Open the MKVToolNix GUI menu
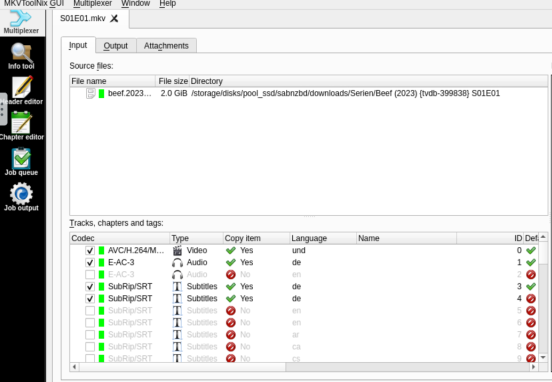This screenshot has width=552, height=382. 34,4
